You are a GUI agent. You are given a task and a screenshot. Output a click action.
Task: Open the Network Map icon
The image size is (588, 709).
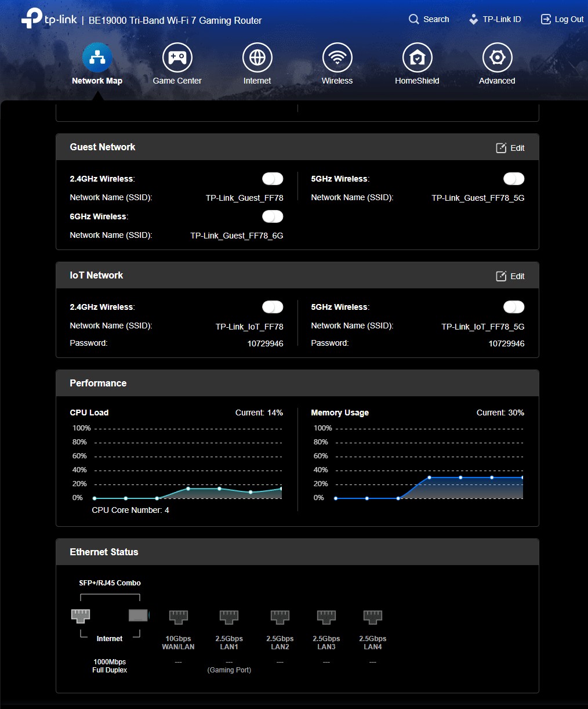coord(97,57)
